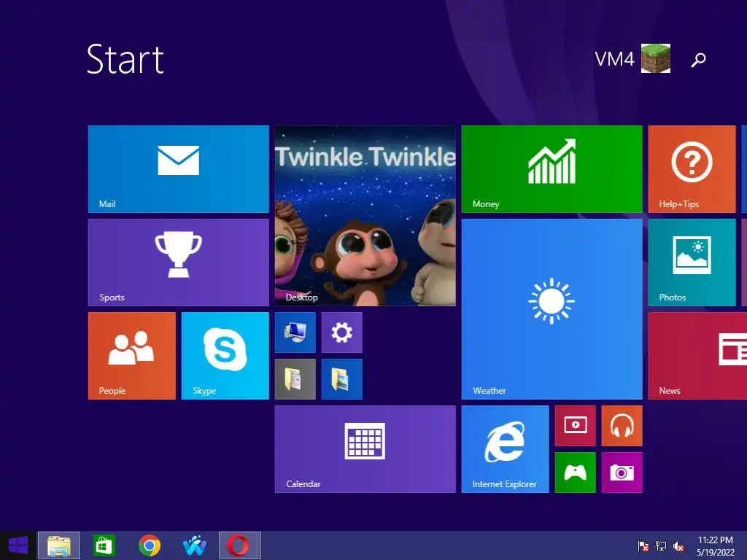Open the News tile

click(x=697, y=356)
